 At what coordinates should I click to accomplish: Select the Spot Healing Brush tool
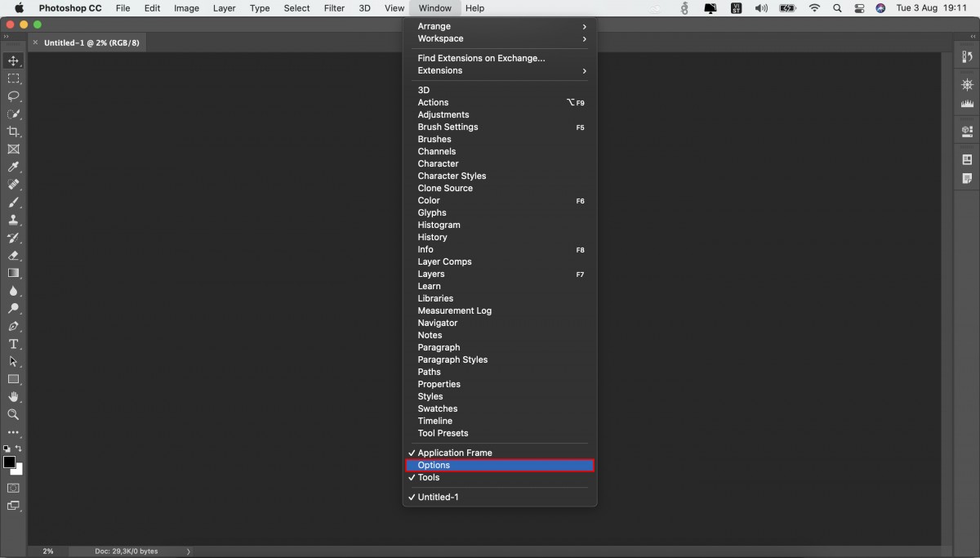(13, 185)
